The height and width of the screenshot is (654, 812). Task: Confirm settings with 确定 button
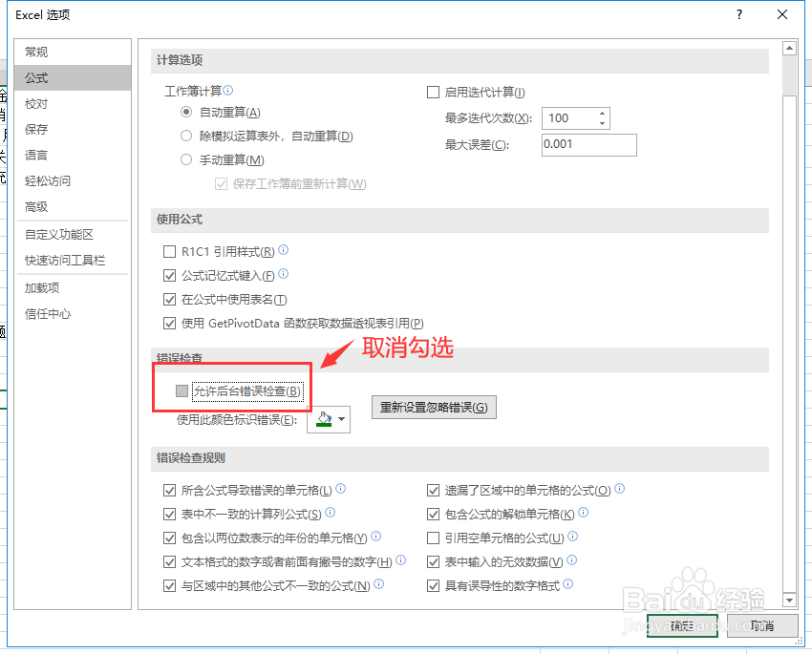(682, 626)
